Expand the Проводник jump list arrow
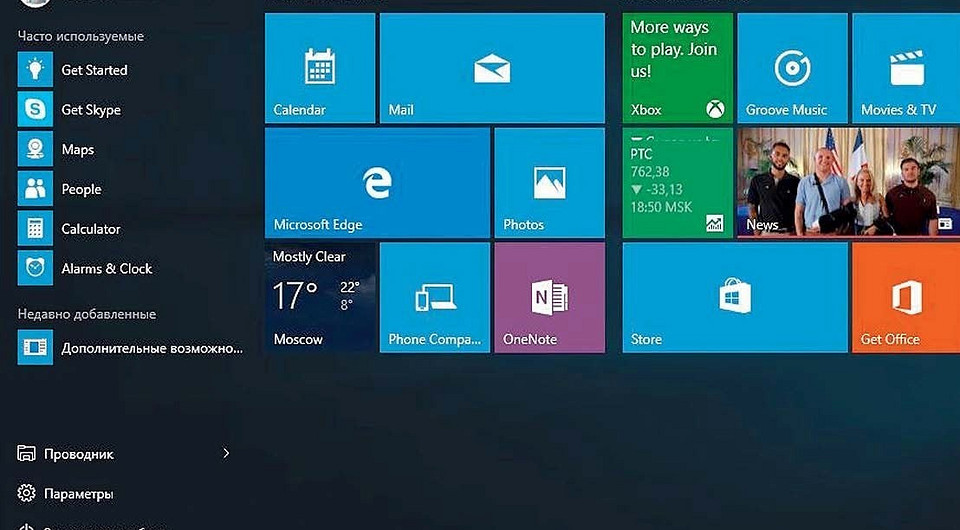This screenshot has width=960, height=530. [226, 453]
